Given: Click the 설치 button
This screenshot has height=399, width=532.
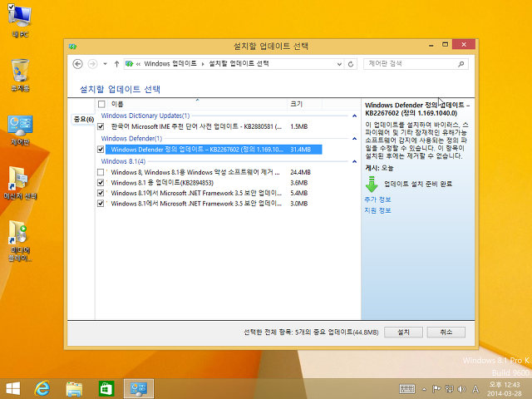Looking at the screenshot, I should 403,332.
